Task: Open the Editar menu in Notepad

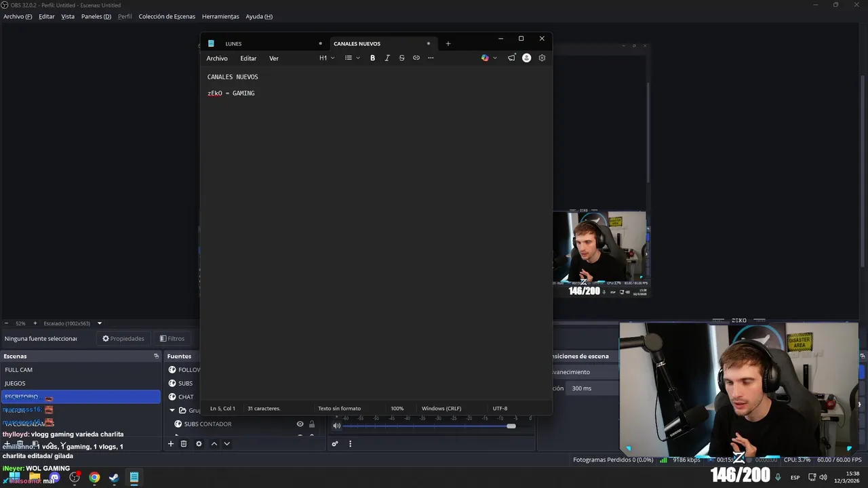Action: click(248, 58)
